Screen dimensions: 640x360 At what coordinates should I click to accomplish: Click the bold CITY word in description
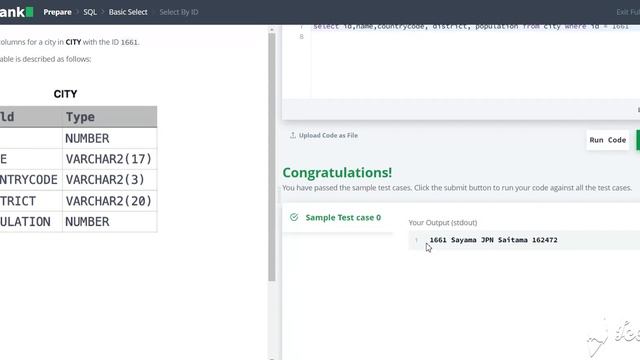click(73, 42)
